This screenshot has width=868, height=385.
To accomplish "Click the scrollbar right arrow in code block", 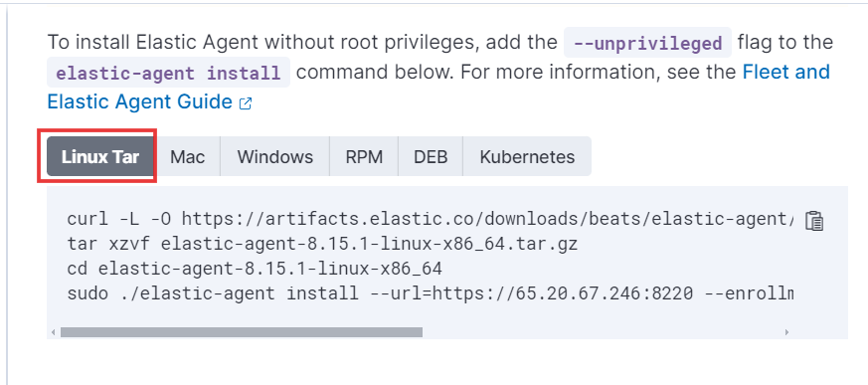I will click(786, 332).
